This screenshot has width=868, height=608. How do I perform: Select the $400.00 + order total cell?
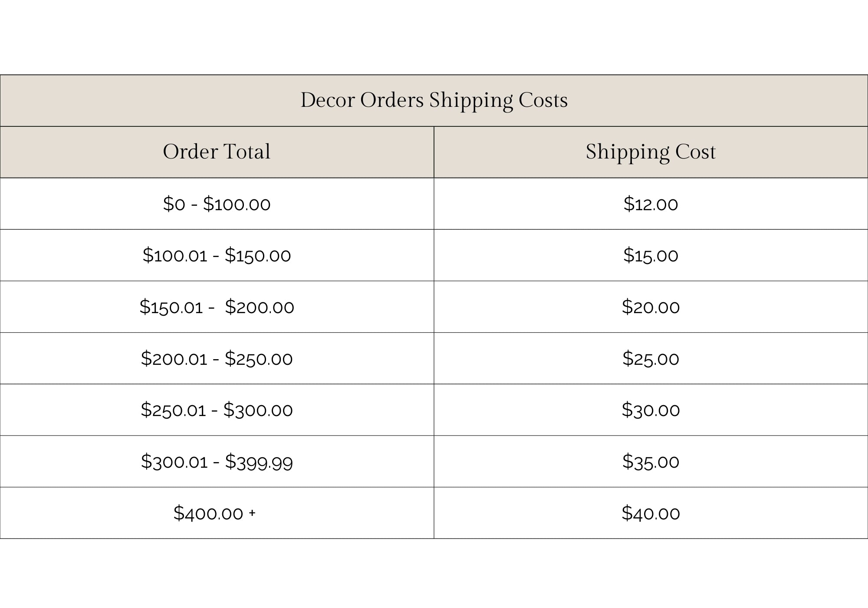(x=214, y=513)
